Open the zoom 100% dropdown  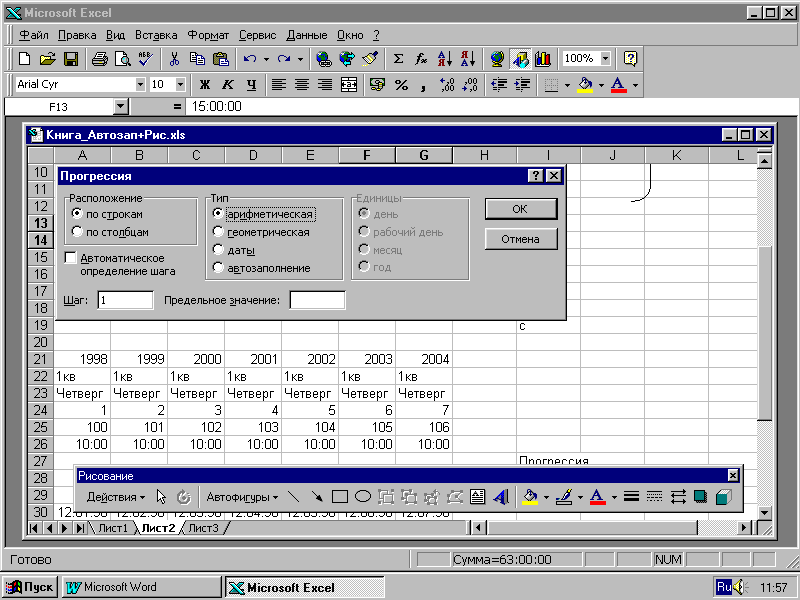pyautogui.click(x=605, y=59)
